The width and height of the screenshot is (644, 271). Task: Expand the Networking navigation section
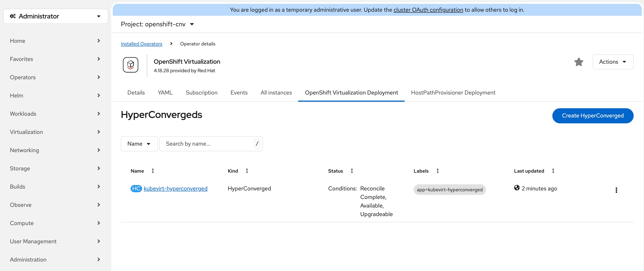(x=55, y=150)
